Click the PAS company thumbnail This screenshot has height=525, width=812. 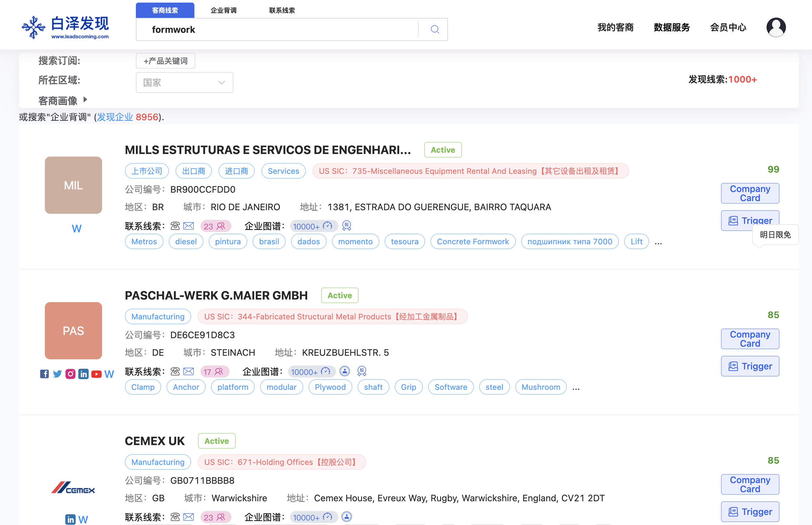pos(73,331)
